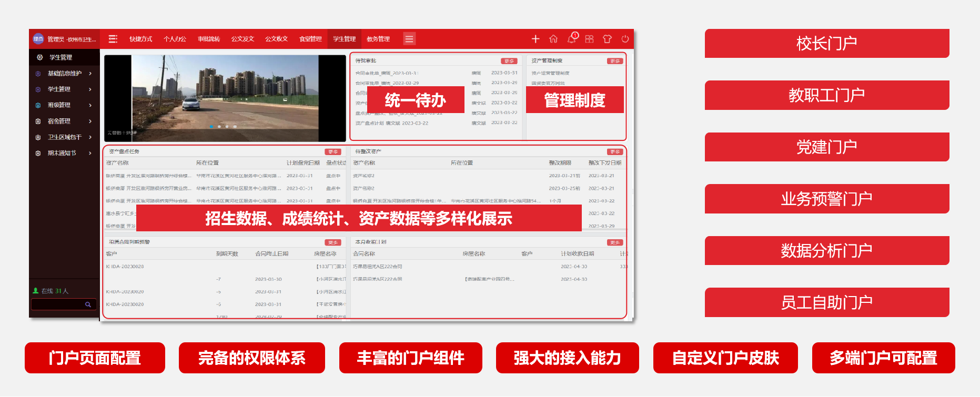Click the 党建门户 button
Screen dimensions: 980x397
tap(827, 147)
